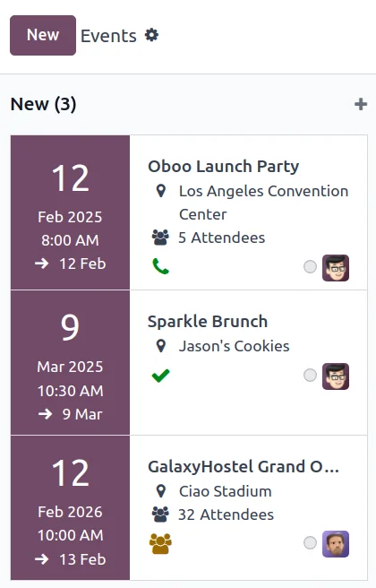Click the New event button
This screenshot has height=588, width=376.
tap(43, 35)
